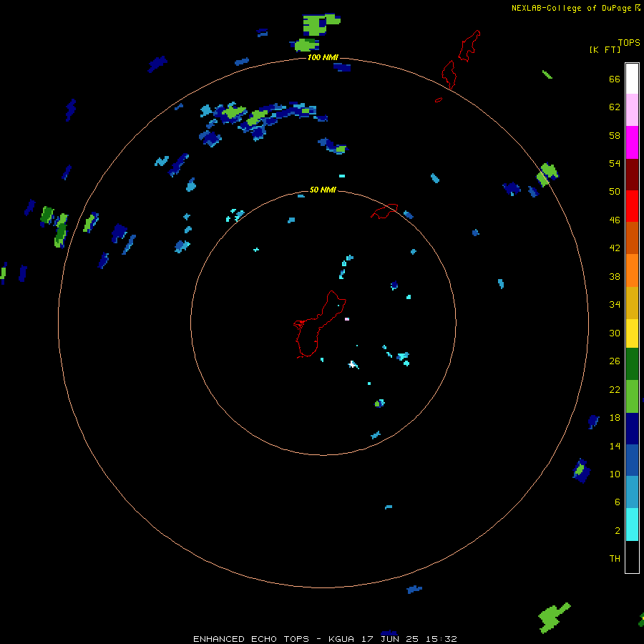
Task: Click the black TH threshold swatch
Action: 632,557
